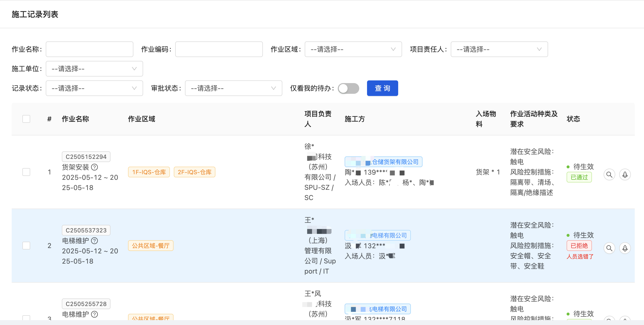
Task: Click the code C2505255728
Action: coord(86,304)
